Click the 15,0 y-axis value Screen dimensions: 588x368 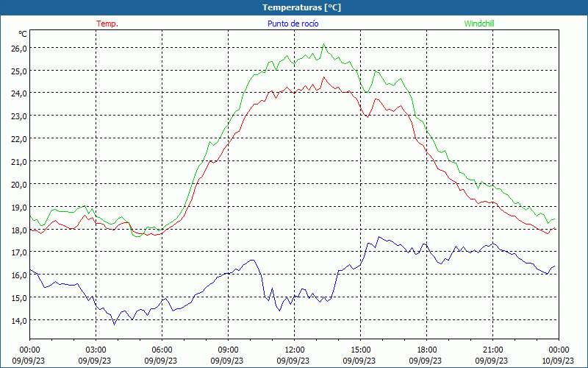coord(19,298)
